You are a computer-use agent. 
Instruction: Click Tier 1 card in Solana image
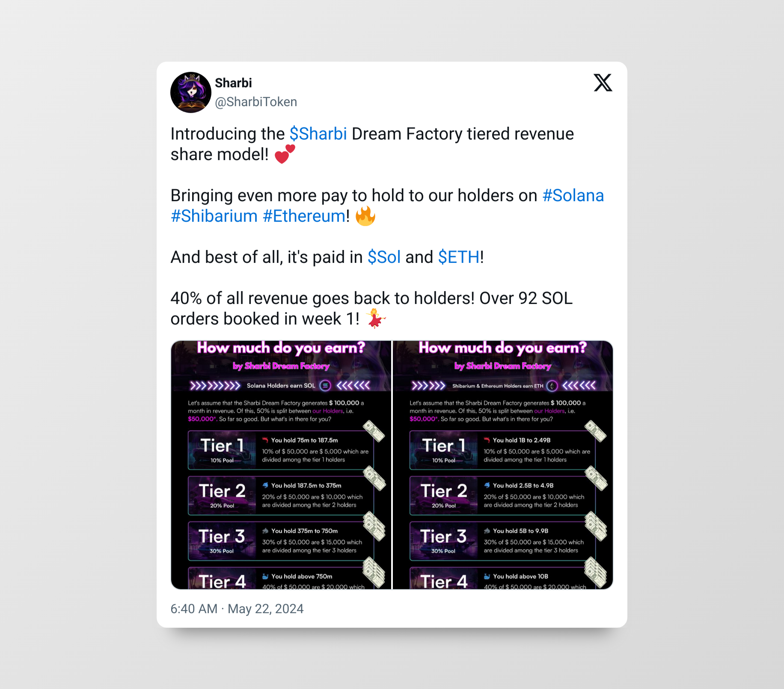click(281, 450)
